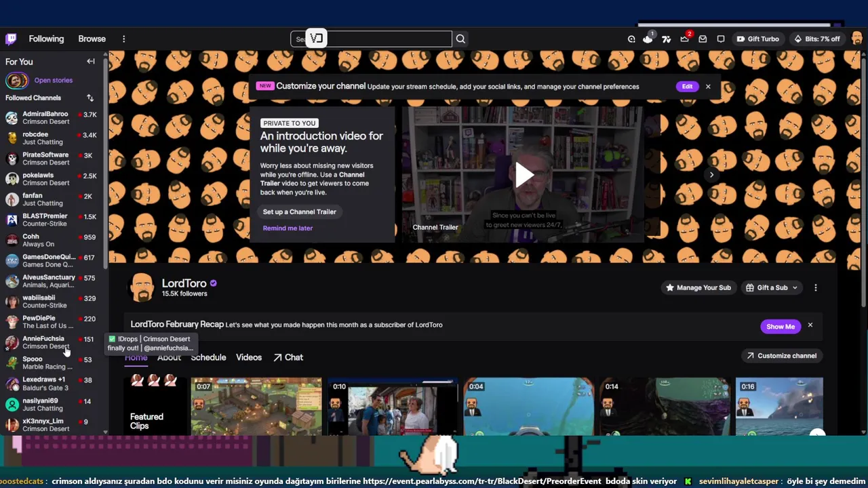Open the 0:16 featured clip thumbnail

pos(779,406)
